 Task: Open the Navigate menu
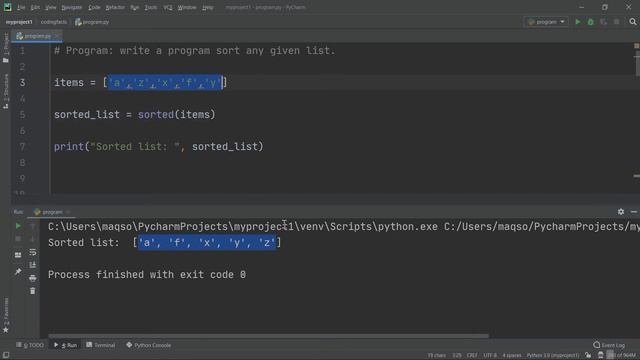(71, 7)
